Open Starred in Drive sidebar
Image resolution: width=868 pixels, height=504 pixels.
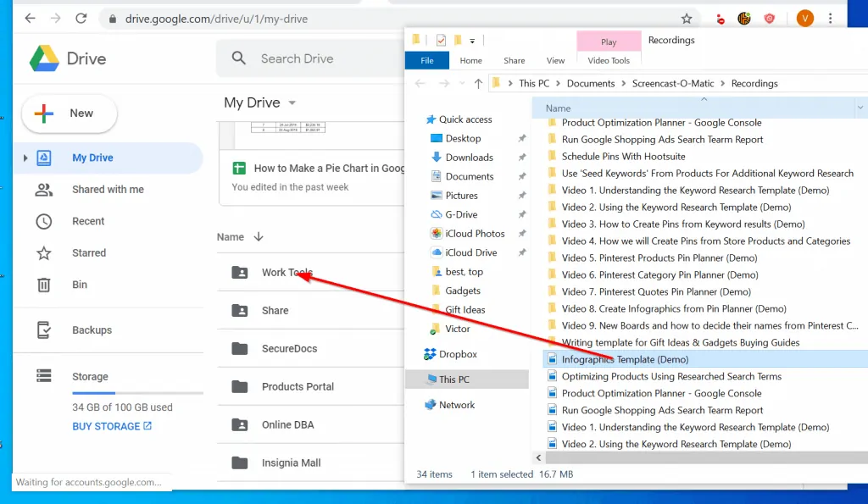point(88,252)
